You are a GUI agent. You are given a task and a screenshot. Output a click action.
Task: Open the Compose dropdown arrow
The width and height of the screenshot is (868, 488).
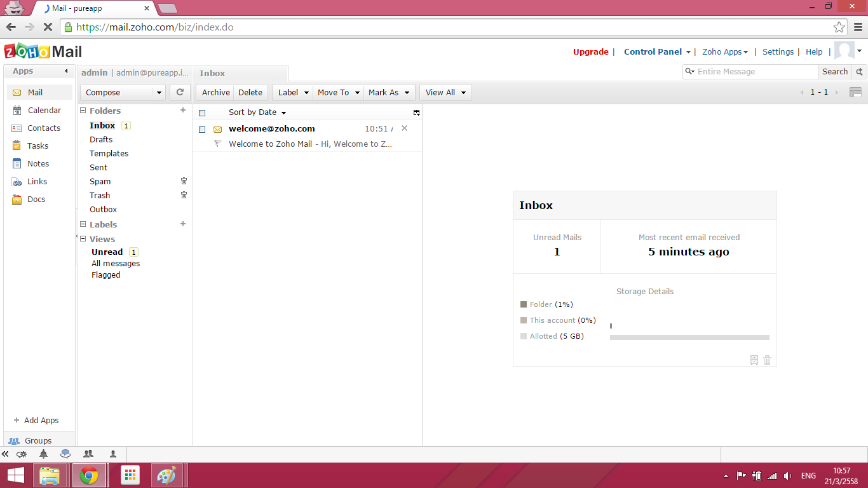159,93
